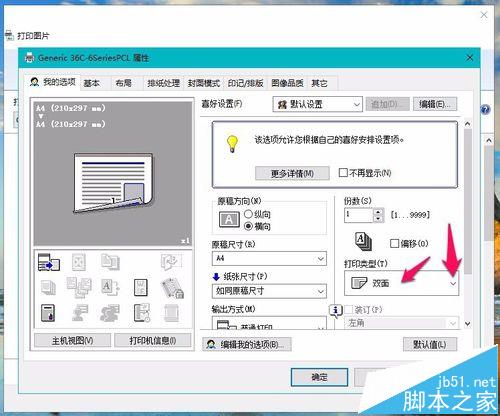The image size is (500, 416).
Task: Decrease copies with the spinner down arrow
Action: (x=378, y=219)
